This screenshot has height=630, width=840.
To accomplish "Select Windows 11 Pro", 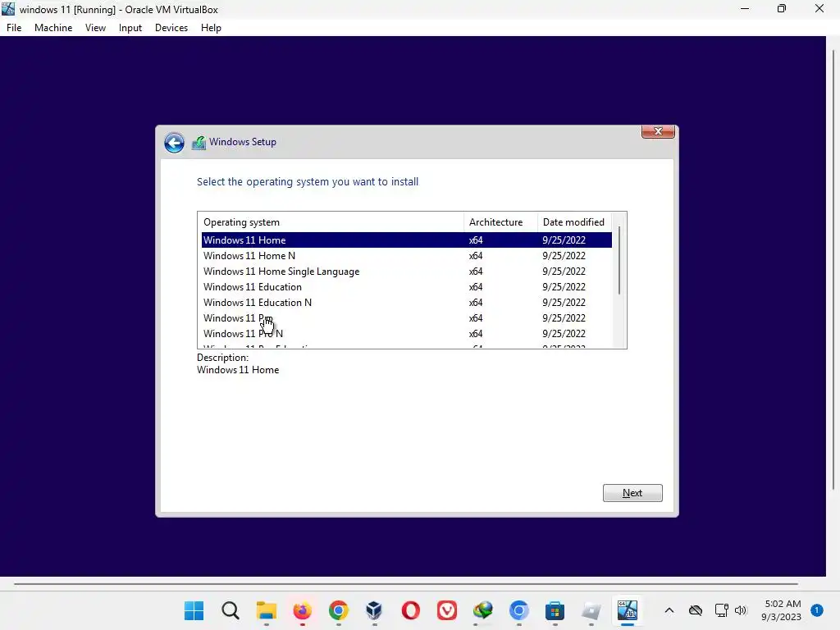I will [x=406, y=317].
